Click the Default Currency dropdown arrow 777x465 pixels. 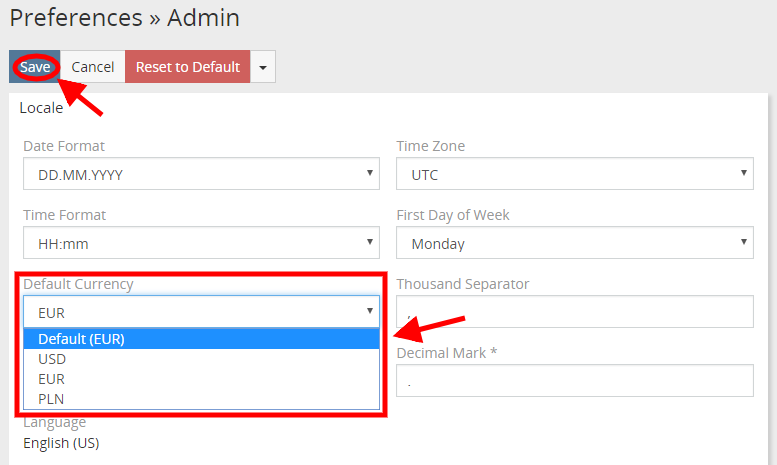click(x=370, y=310)
